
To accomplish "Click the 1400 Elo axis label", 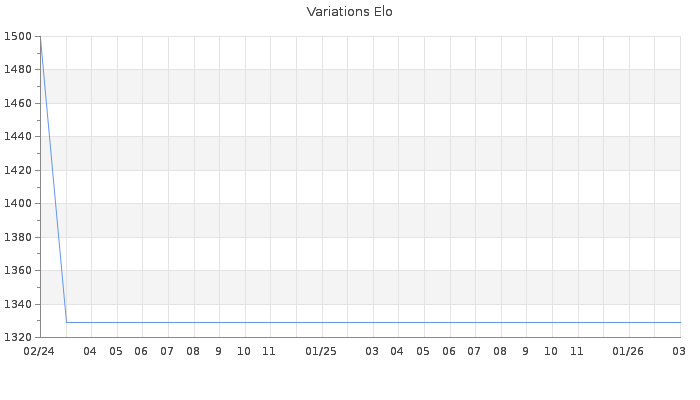I will (x=18, y=203).
